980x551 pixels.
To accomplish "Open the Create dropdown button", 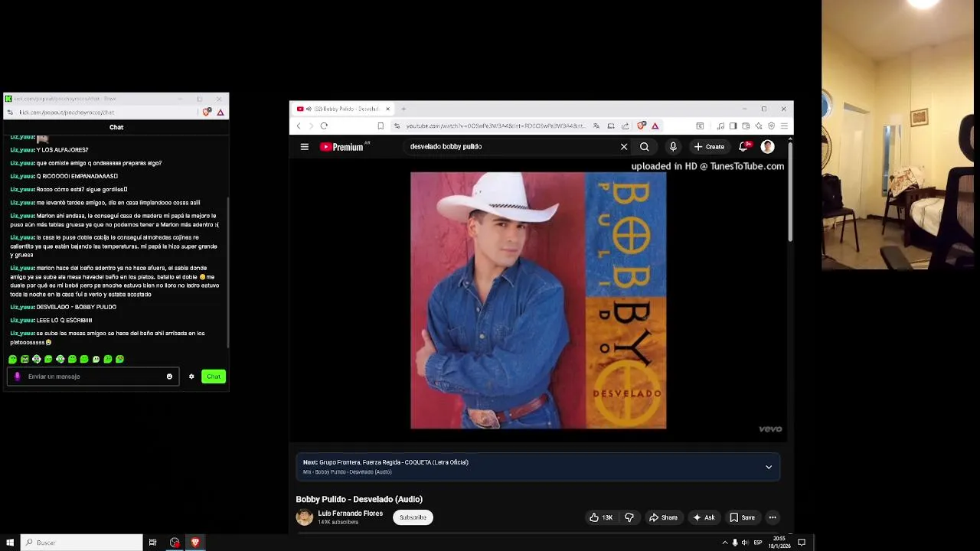I will click(x=709, y=147).
